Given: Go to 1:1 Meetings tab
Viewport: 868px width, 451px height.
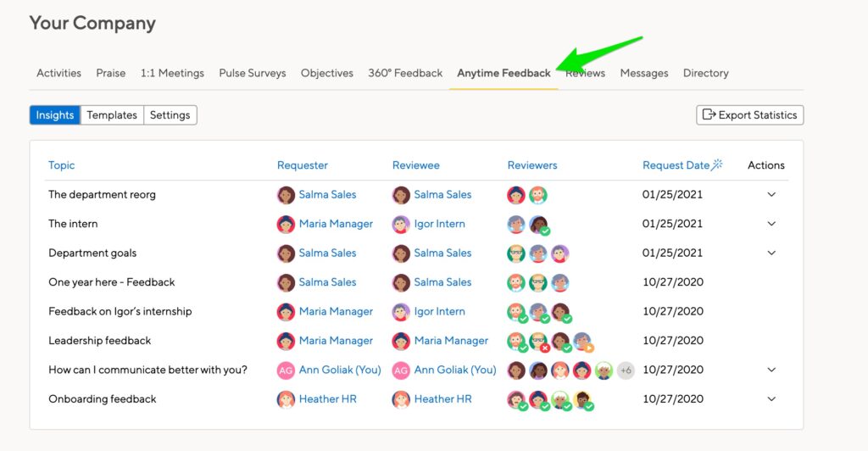Looking at the screenshot, I should pos(172,73).
